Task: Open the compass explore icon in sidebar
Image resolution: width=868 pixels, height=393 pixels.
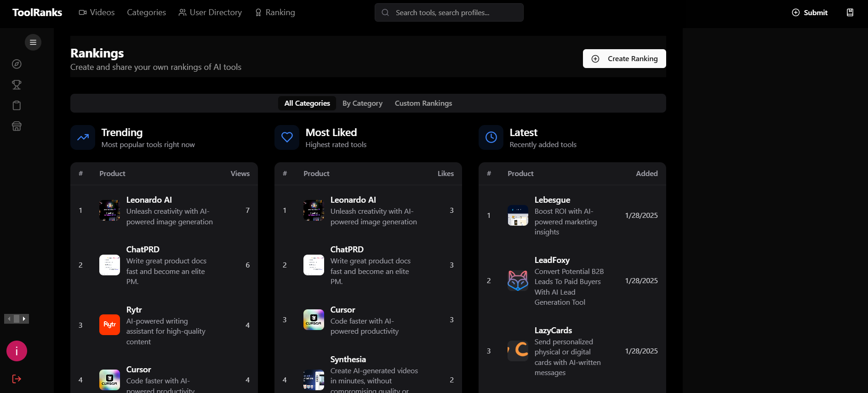Action: pos(17,64)
